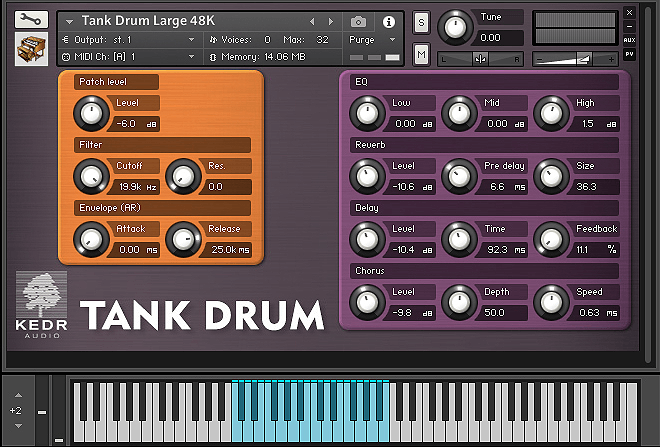Click the Chorus Level knob
Screen dimensions: 660x447
coord(367,303)
